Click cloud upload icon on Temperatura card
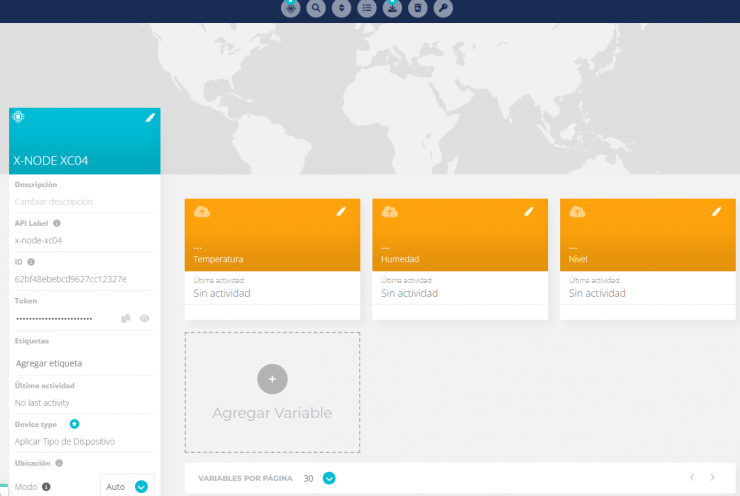740x496 pixels. [202, 211]
